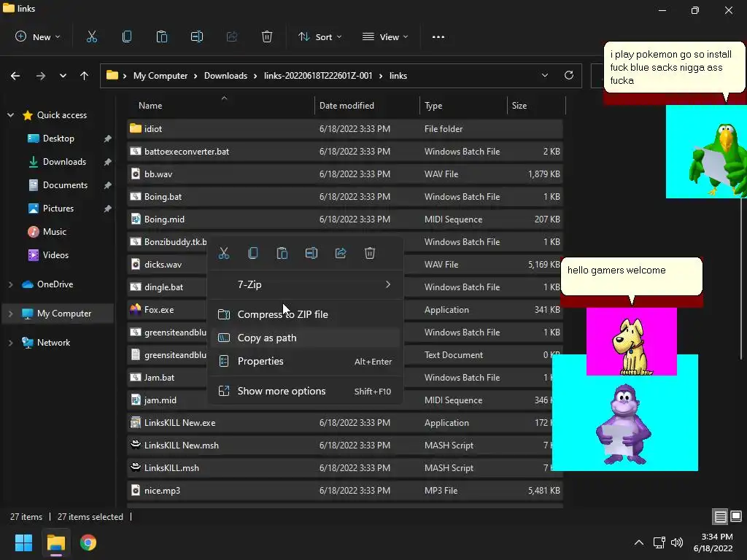The height and width of the screenshot is (560, 747).
Task: Show hidden tray icons chevron
Action: (639, 542)
